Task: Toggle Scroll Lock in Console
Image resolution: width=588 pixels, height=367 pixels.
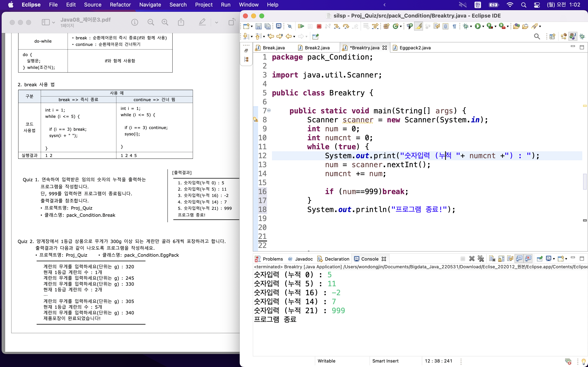Action: tap(501, 259)
